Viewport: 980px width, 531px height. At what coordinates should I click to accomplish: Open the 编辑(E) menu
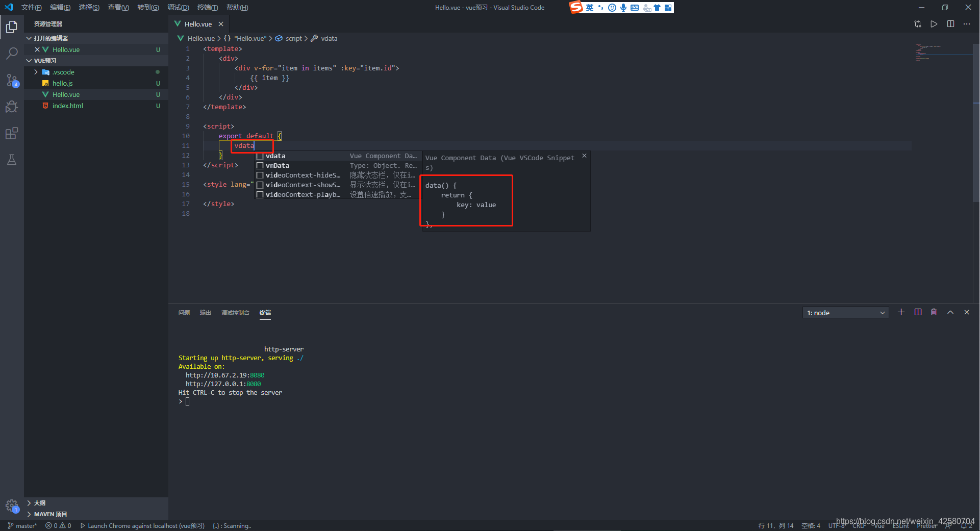pyautogui.click(x=60, y=7)
